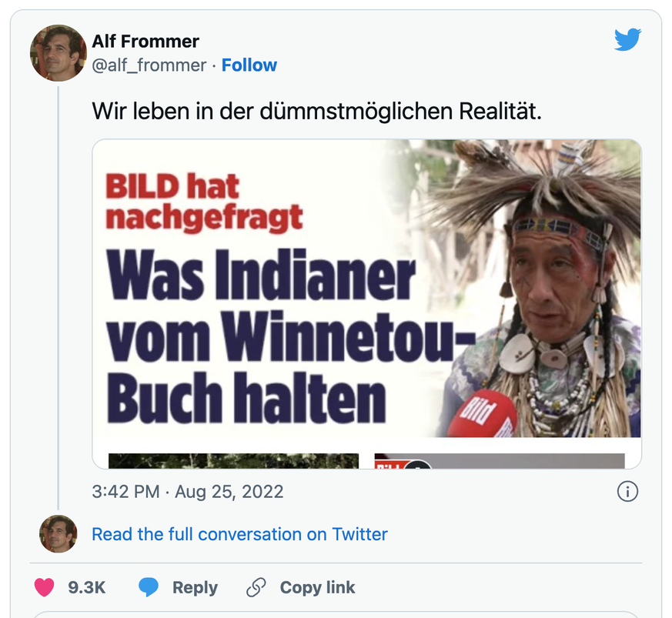Click the small avatar beside conversation link

click(x=59, y=534)
